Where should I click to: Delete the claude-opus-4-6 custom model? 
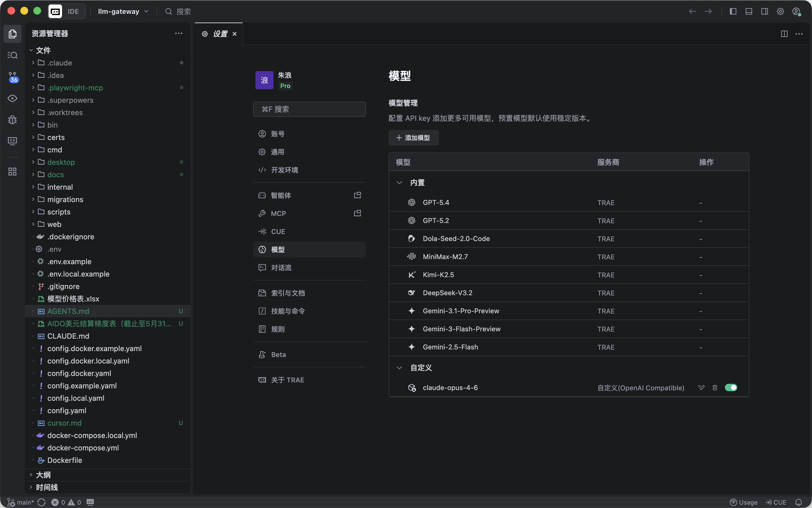coord(715,387)
